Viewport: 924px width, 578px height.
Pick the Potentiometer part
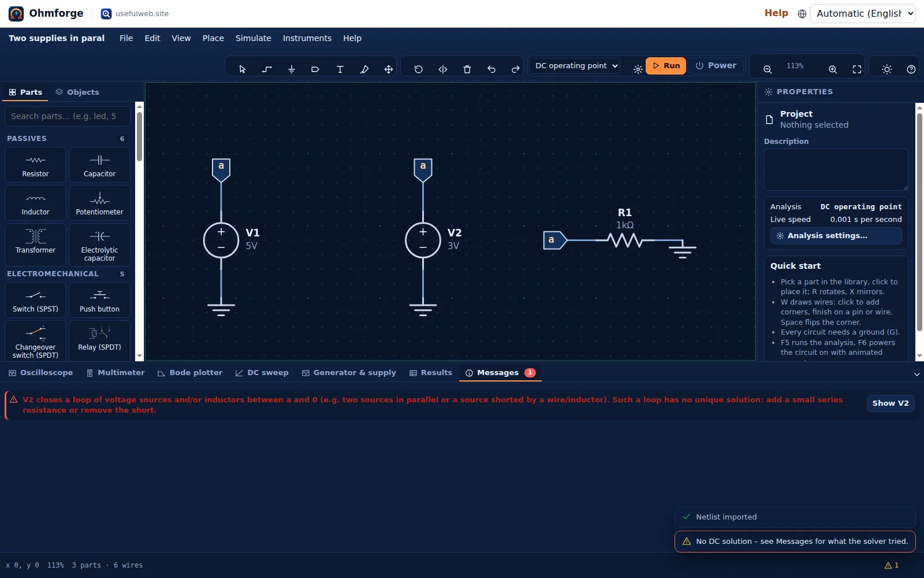tap(99, 203)
